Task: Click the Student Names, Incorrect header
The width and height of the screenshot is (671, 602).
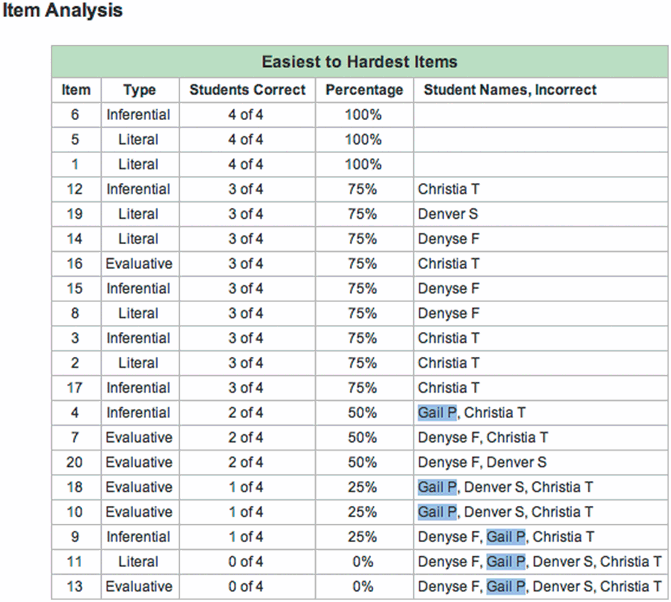Action: click(510, 90)
